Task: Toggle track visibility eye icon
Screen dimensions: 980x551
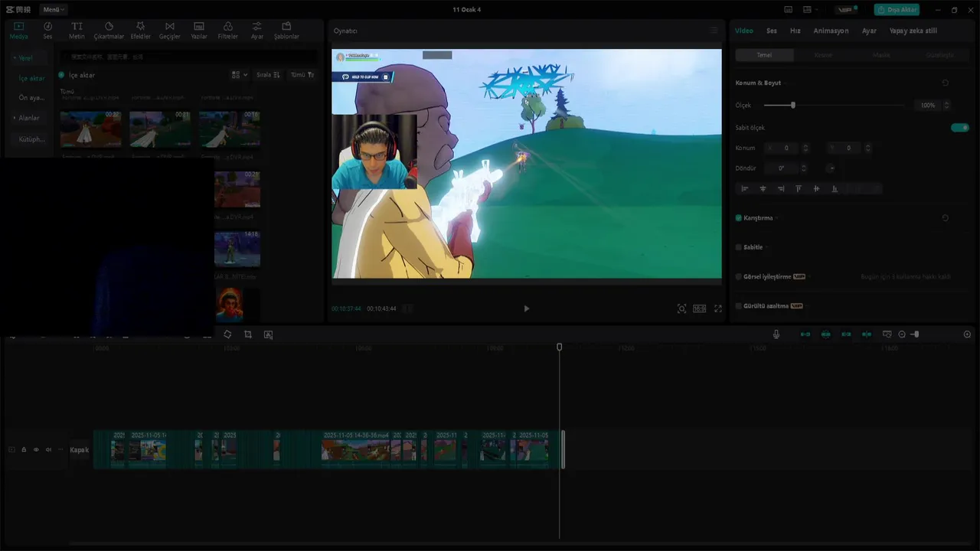Action: [36, 450]
